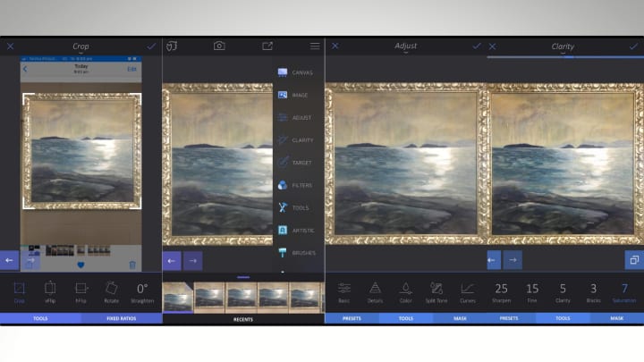The image size is (644, 362).
Task: Select the second recent photo thumbnail
Action: pos(209,298)
